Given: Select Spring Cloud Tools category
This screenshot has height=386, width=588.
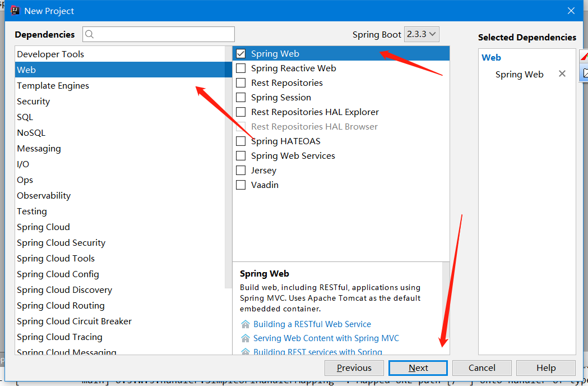Looking at the screenshot, I should (120, 259).
